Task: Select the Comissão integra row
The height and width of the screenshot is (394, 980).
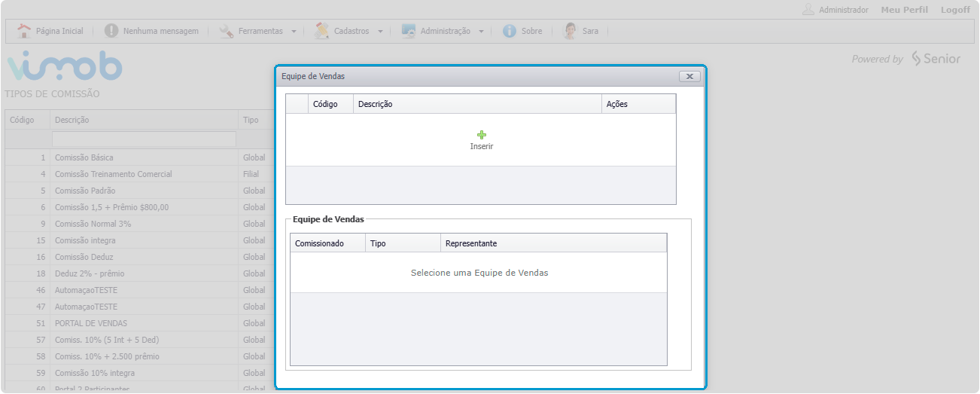Action: [x=140, y=240]
